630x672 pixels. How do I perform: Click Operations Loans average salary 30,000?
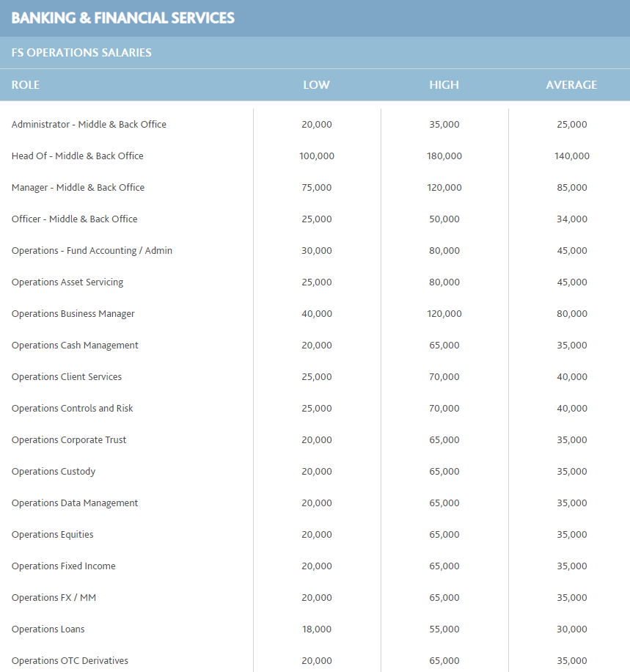[x=572, y=629]
